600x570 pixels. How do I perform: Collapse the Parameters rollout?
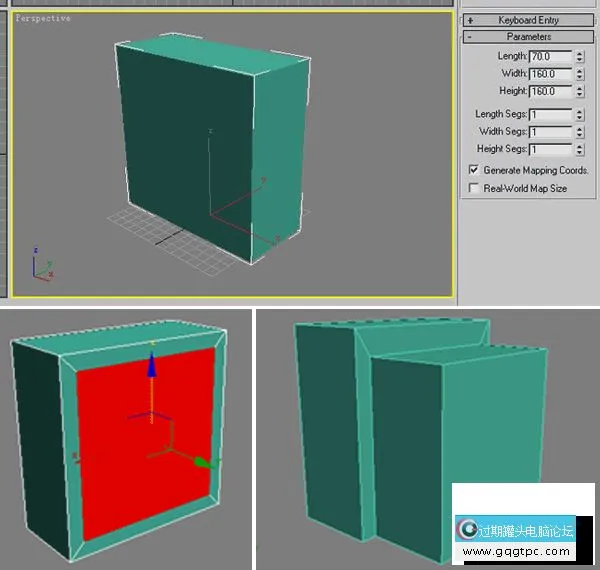tap(528, 37)
